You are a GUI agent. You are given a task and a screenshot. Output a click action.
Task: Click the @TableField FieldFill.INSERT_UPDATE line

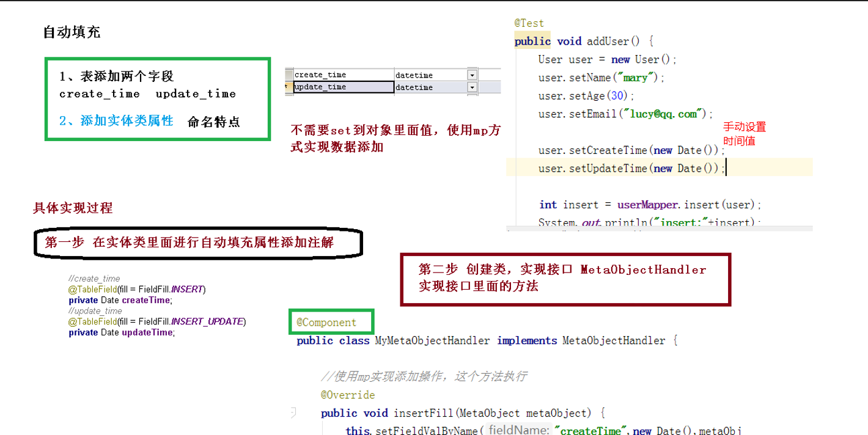(157, 321)
